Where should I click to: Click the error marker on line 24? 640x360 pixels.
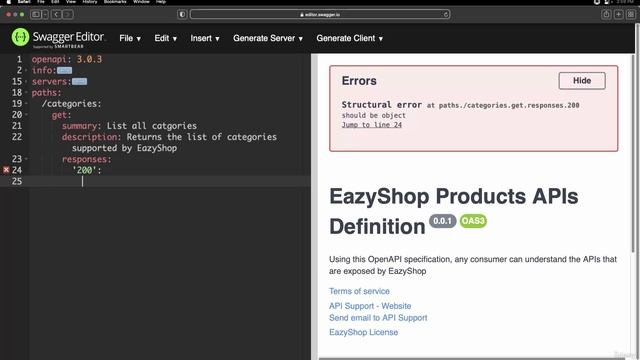point(6,170)
